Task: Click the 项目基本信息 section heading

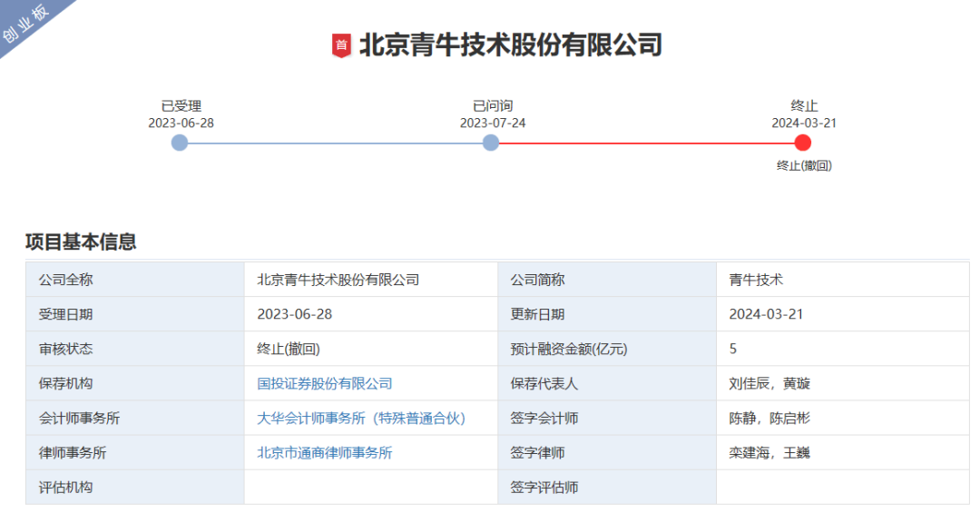Action: pyautogui.click(x=81, y=242)
